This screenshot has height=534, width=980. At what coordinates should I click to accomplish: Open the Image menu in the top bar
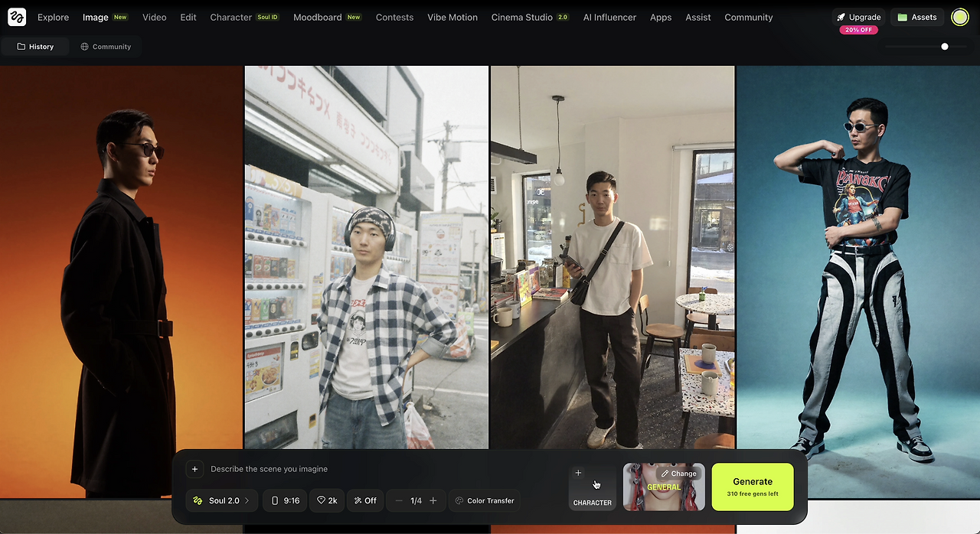point(93,17)
